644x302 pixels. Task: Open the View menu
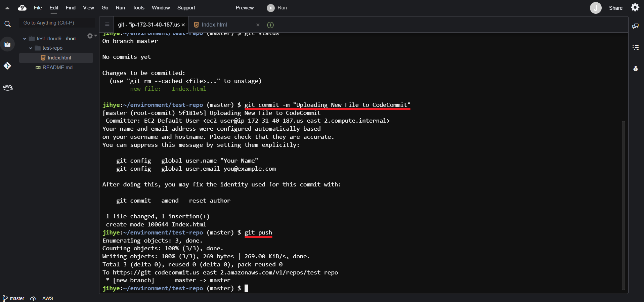pos(88,8)
